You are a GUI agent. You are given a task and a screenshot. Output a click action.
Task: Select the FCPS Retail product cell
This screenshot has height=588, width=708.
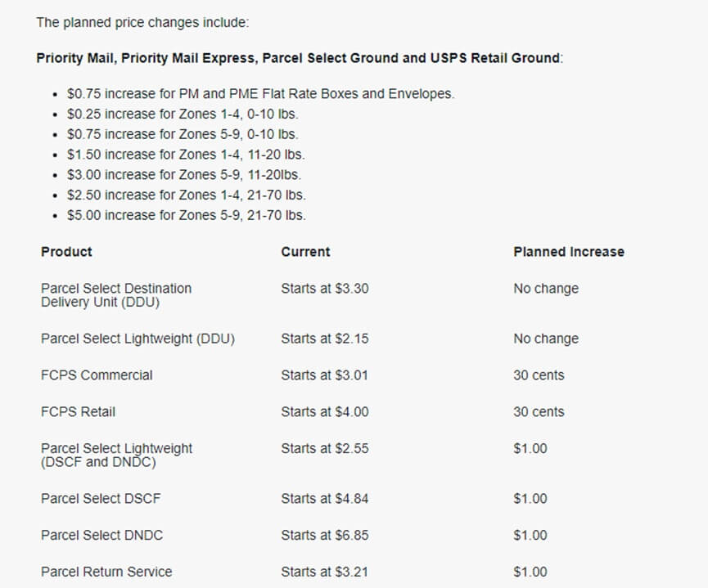[78, 412]
